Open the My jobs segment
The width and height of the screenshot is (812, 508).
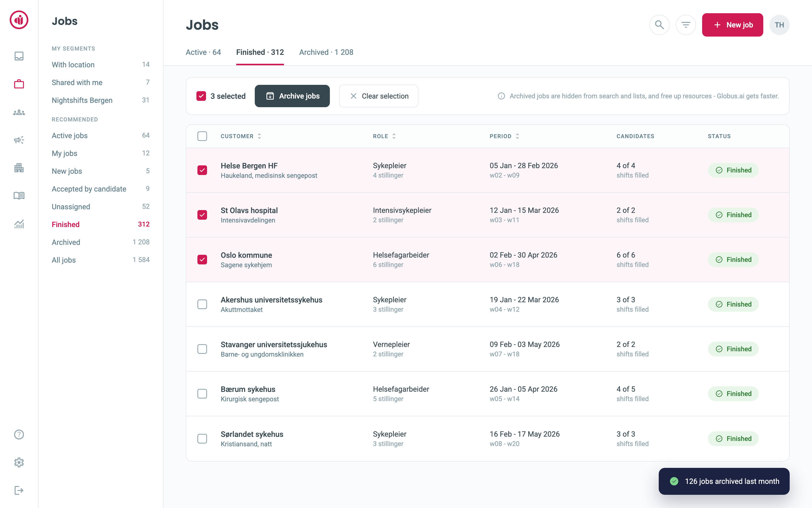click(x=100, y=153)
